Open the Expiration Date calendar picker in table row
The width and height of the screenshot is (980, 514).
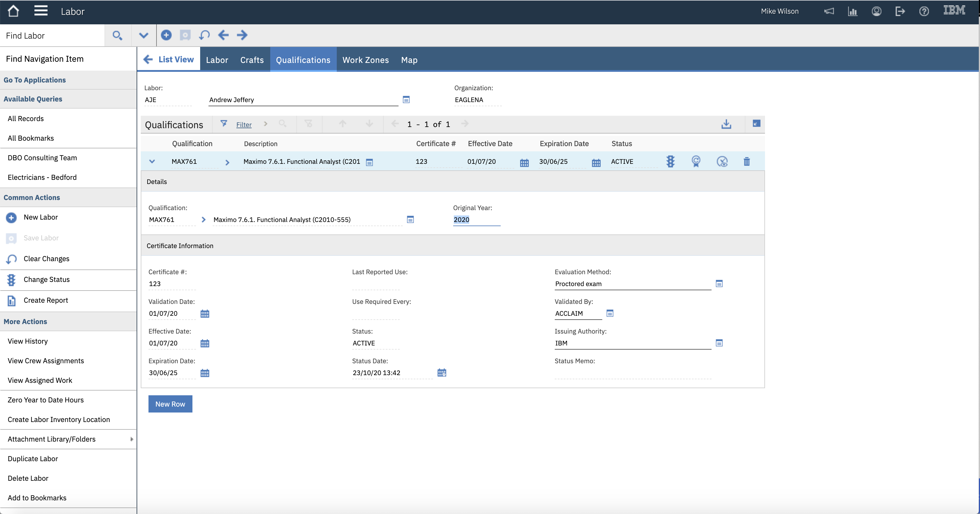click(596, 163)
